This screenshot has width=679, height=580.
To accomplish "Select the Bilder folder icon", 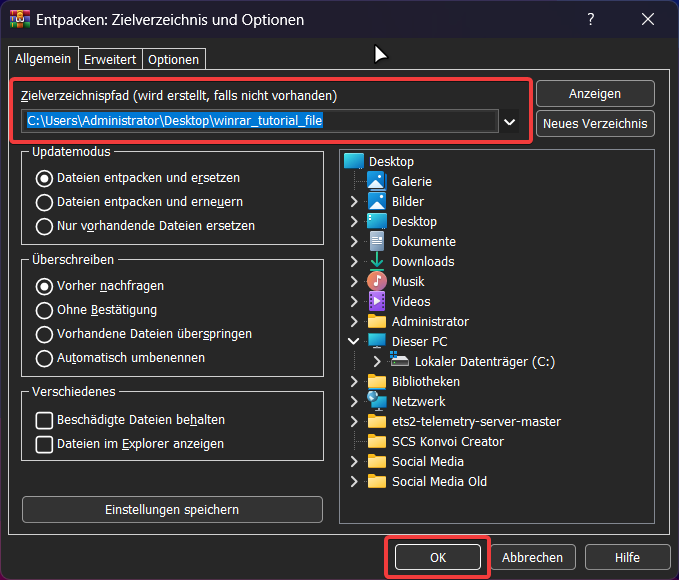I will (x=376, y=201).
